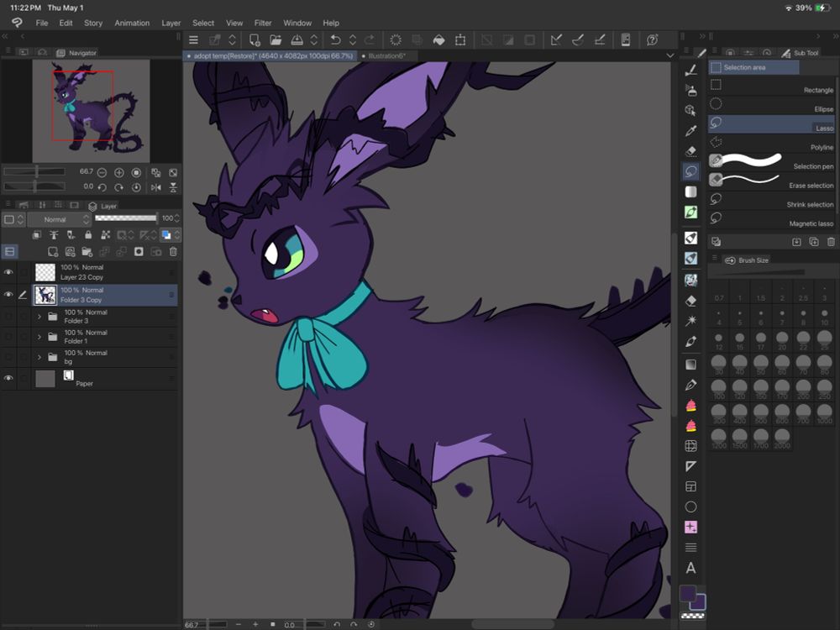Hide the Paper layer
Screen dimensions: 840x630
[8, 378]
